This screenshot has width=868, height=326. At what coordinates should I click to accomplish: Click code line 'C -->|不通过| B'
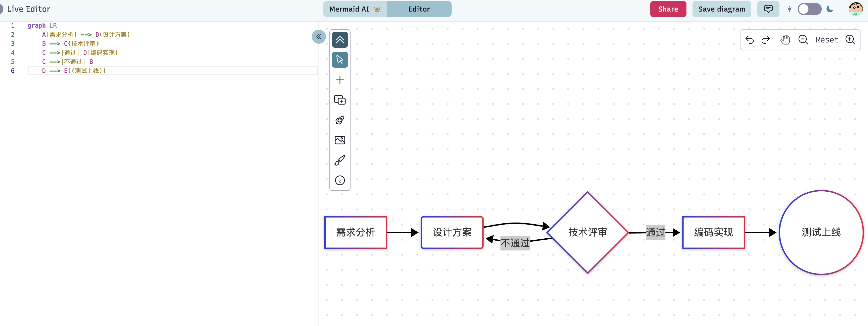(x=67, y=62)
